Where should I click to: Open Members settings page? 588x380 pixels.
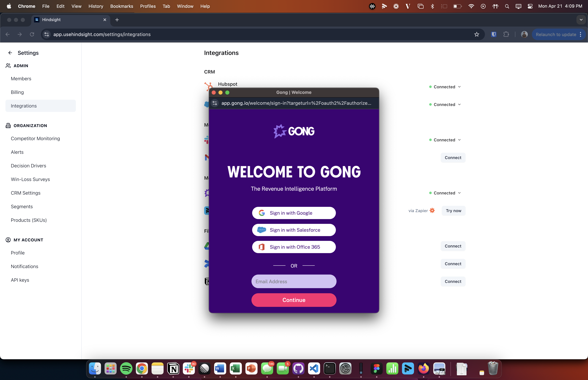point(21,79)
